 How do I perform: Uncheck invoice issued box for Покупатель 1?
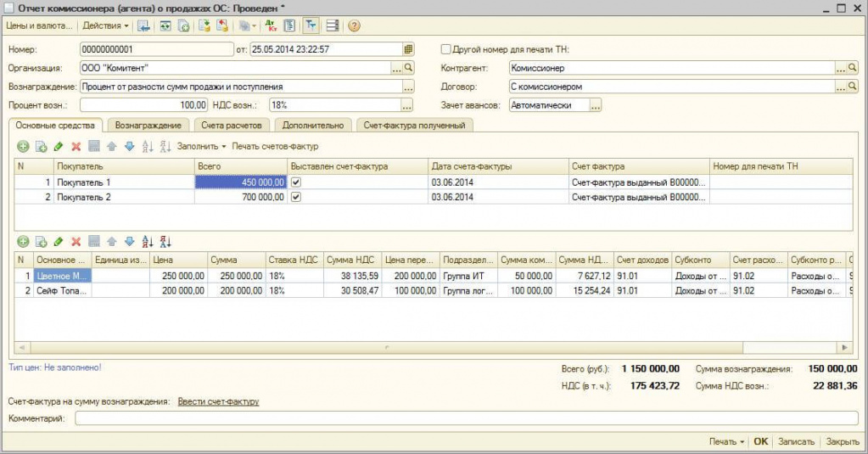pos(296,182)
